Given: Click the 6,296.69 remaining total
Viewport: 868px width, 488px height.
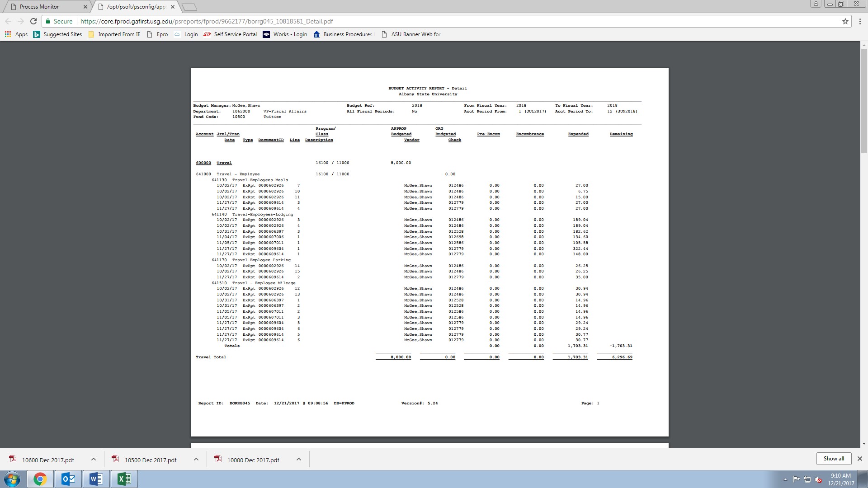Looking at the screenshot, I should [622, 357].
